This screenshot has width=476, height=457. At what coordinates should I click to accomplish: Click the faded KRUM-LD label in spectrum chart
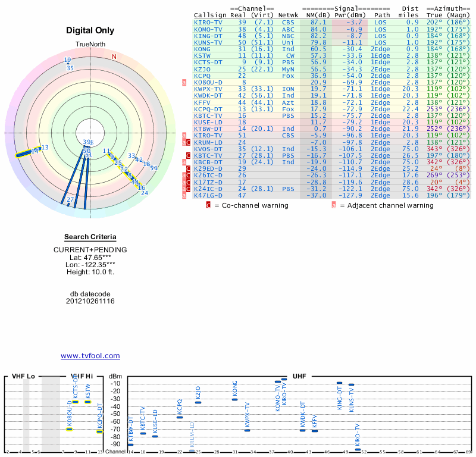click(192, 434)
